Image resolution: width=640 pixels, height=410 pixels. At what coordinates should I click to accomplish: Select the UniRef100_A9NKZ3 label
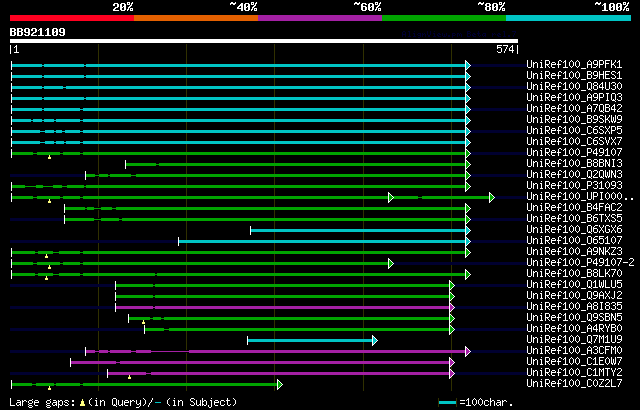pyautogui.click(x=574, y=252)
